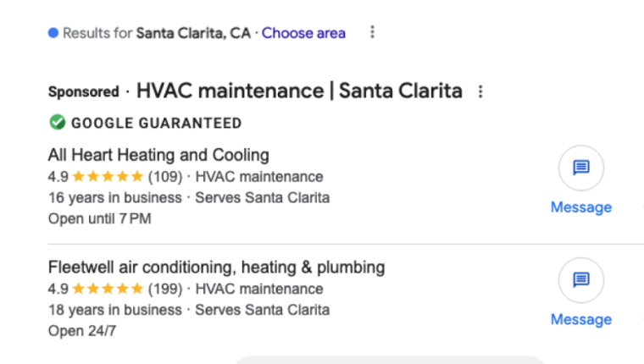Click the Sponsored label
Image resolution: width=644 pixels, height=364 pixels.
point(83,91)
